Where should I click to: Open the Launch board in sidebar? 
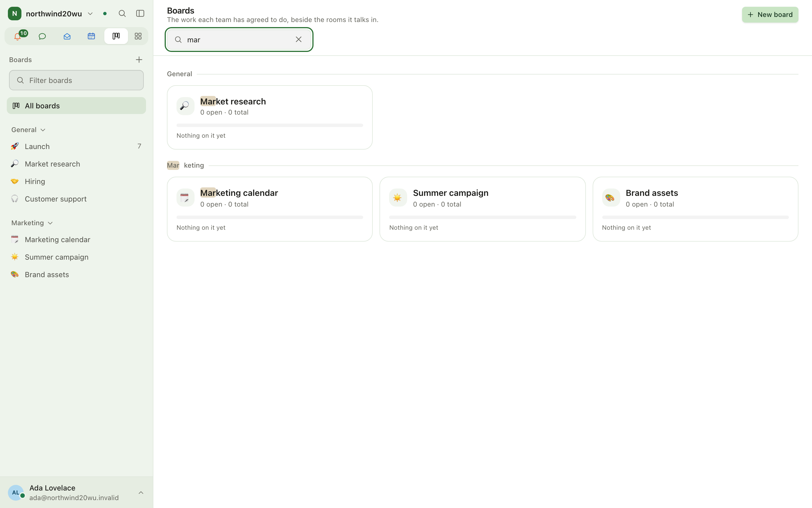[76, 146]
